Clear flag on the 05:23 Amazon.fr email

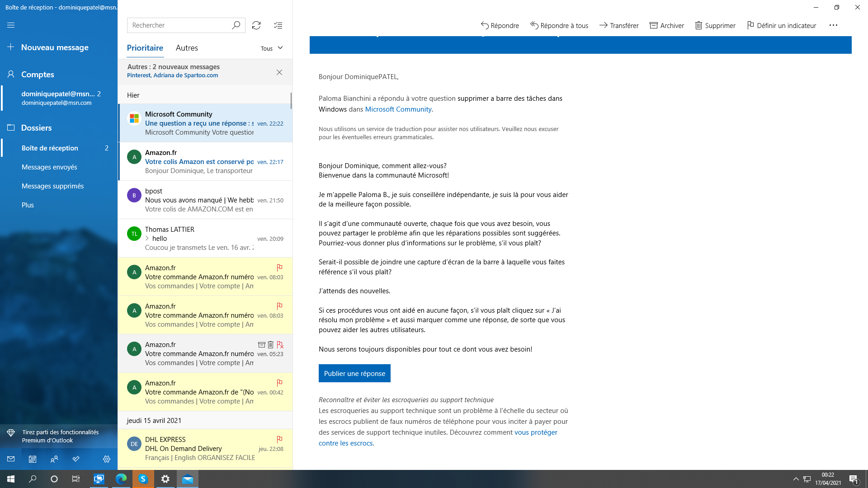coord(280,345)
